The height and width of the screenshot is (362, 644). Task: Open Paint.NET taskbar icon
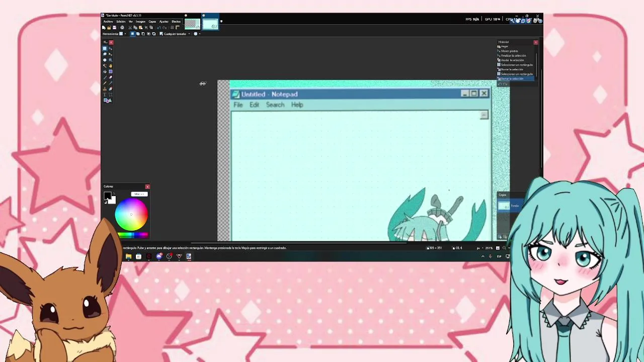[x=189, y=256]
